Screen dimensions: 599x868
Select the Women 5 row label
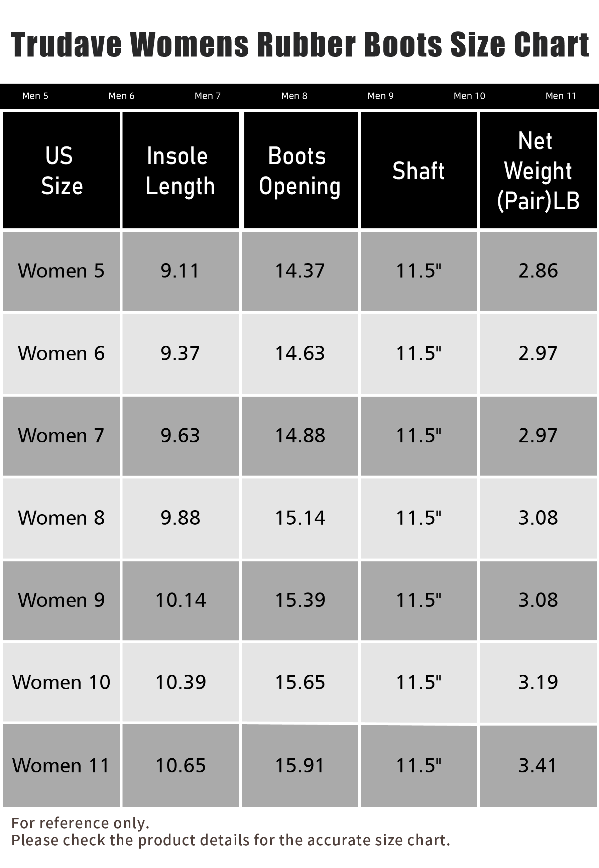point(61,271)
